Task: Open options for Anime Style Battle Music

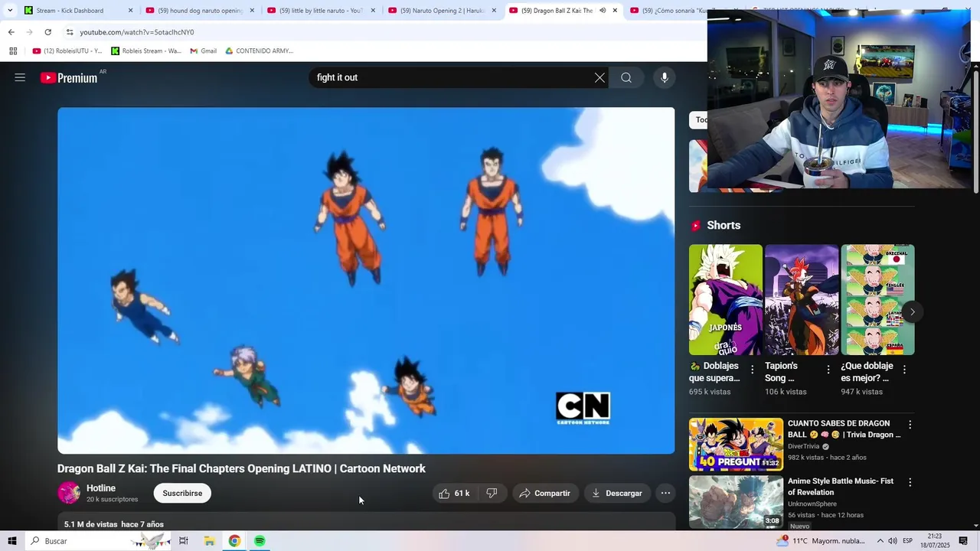Action: (x=910, y=483)
